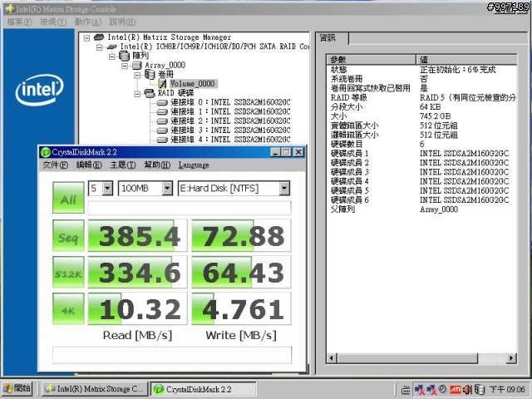Open the 主題(T) menu in CrystalDiskMark
The width and height of the screenshot is (532, 399).
[x=123, y=165]
